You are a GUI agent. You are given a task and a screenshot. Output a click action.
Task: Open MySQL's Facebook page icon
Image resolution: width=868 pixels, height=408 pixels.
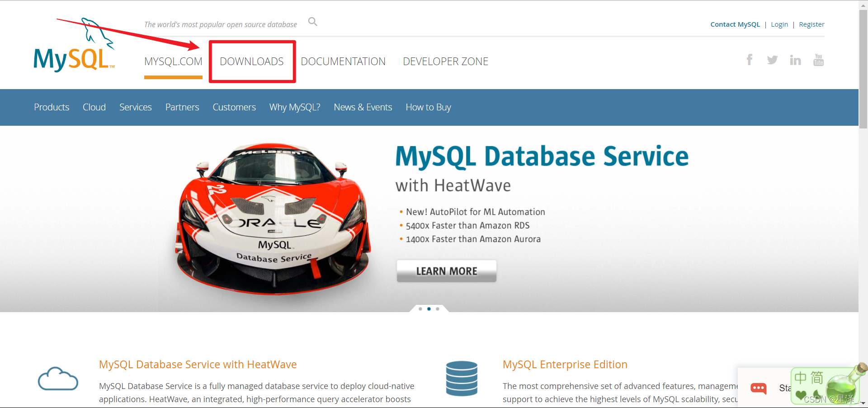tap(750, 60)
